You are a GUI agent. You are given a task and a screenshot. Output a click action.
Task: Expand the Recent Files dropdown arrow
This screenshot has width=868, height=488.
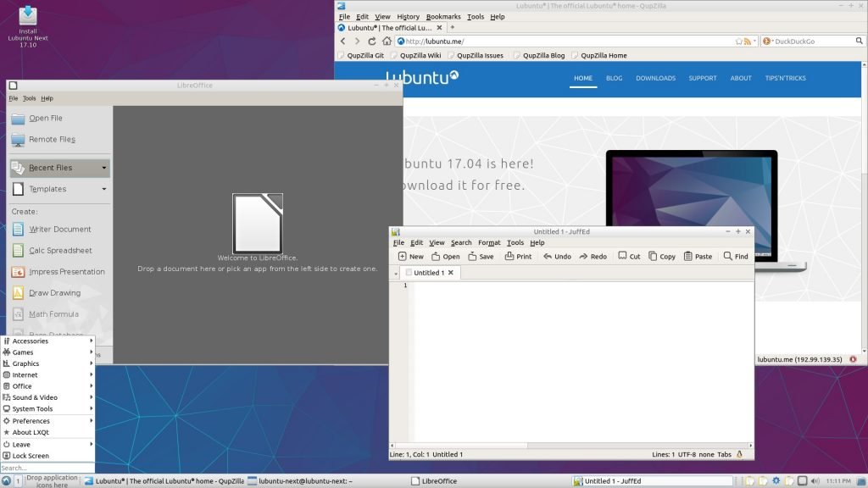104,168
